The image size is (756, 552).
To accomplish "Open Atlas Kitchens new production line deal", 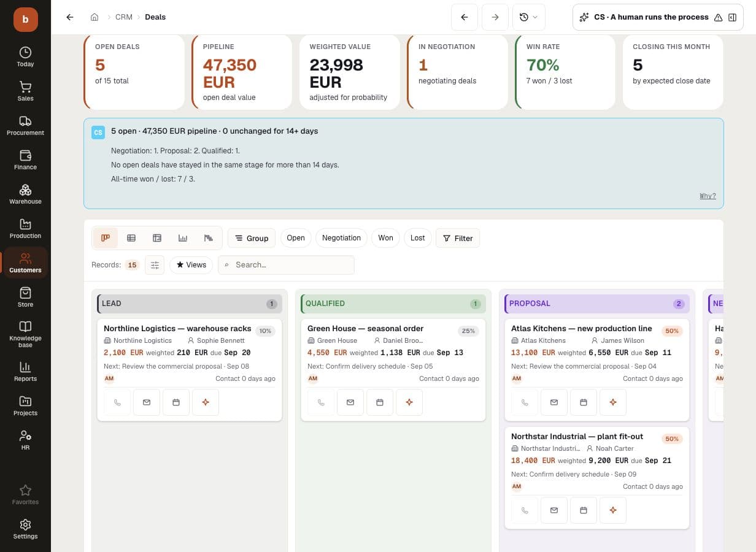I will (x=582, y=329).
